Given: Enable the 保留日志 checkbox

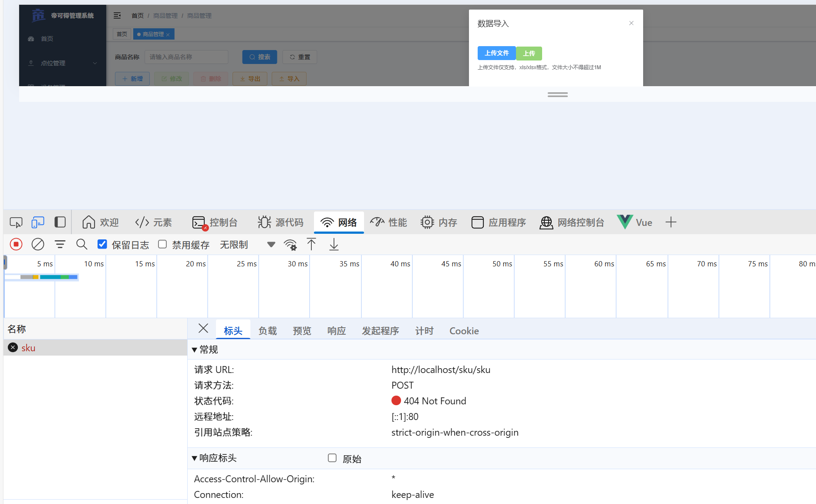Looking at the screenshot, I should (102, 244).
